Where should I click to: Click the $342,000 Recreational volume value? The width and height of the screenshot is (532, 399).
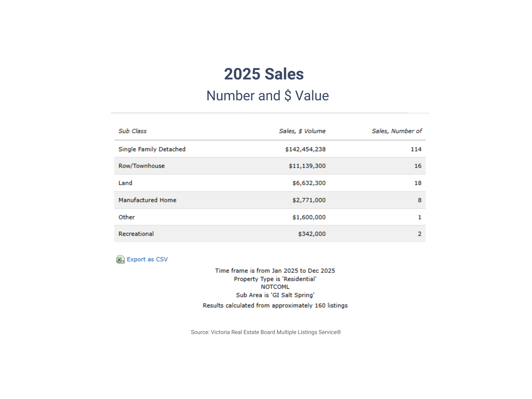(312, 234)
